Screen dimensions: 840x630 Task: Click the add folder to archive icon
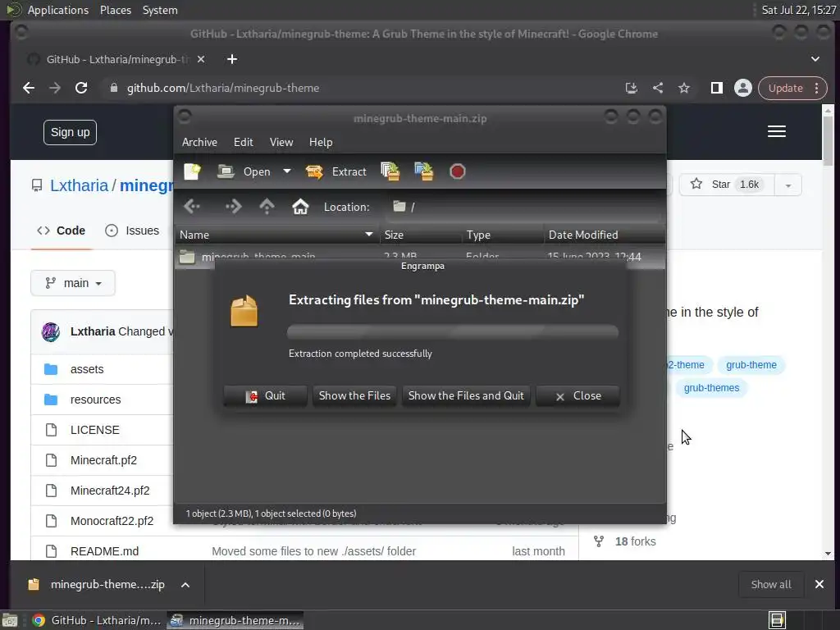424,171
